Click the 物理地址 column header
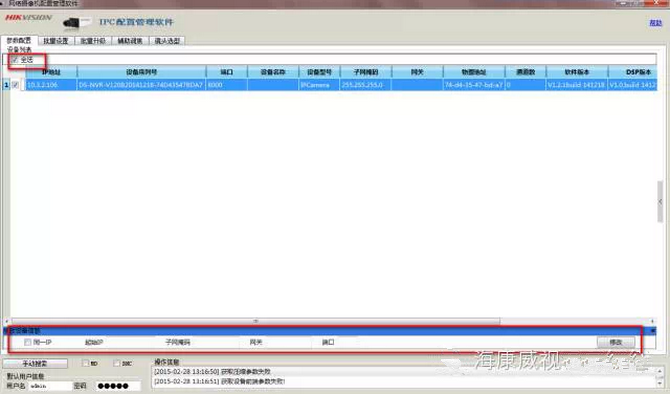Image resolution: width=672 pixels, height=394 pixels. click(474, 72)
